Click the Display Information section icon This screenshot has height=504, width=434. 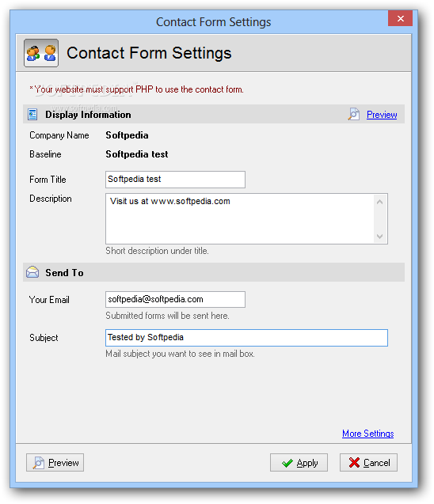[32, 115]
